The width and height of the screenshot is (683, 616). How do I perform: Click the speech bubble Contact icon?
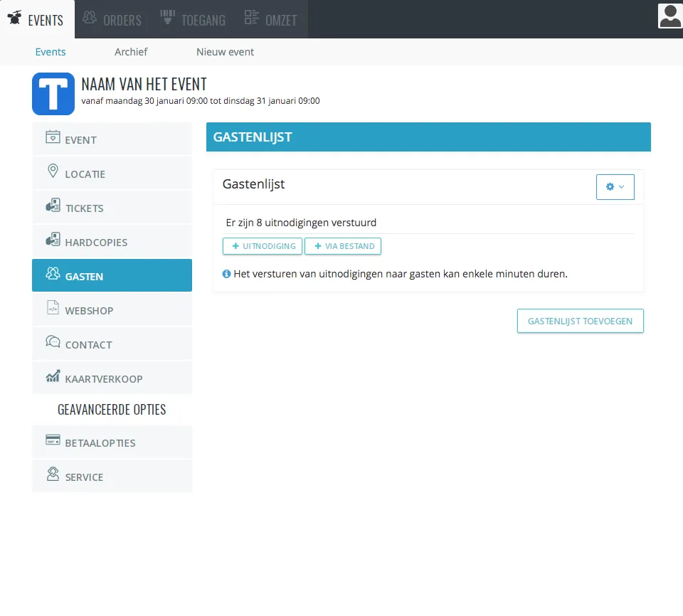tap(53, 341)
